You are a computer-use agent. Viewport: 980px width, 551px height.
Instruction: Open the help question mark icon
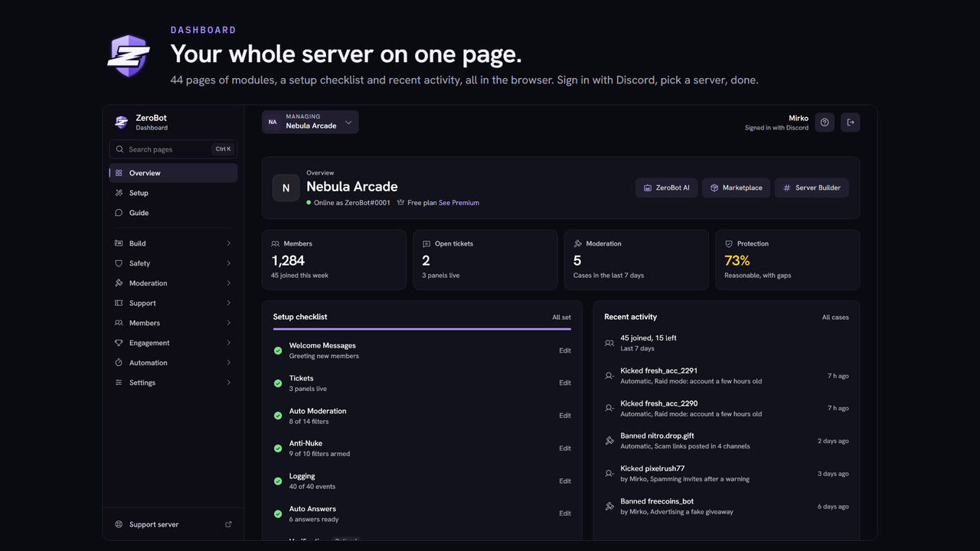tap(825, 122)
